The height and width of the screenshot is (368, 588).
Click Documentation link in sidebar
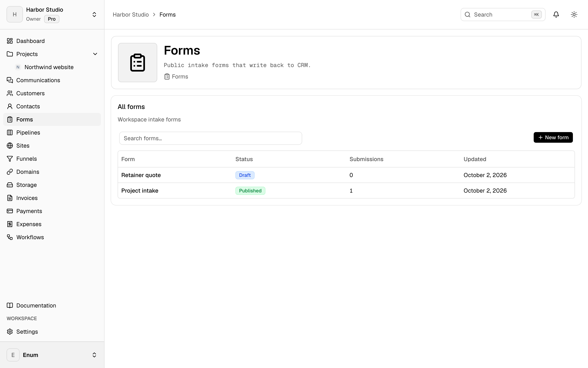coord(52,305)
